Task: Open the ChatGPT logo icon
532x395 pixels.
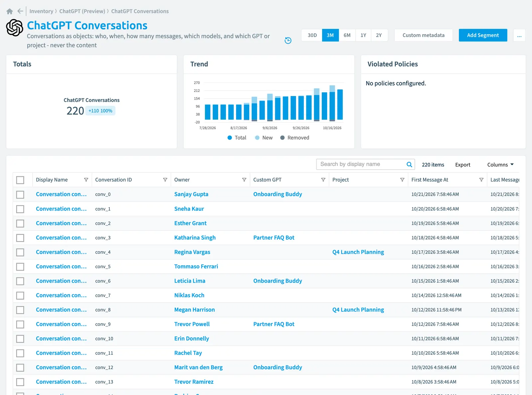Action: 15,28
